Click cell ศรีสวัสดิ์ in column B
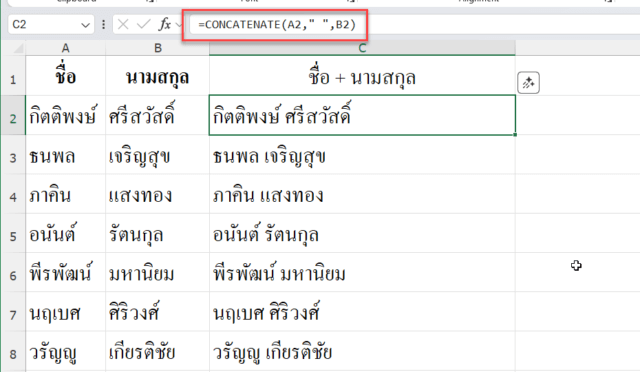Image resolution: width=640 pixels, height=372 pixels. click(x=158, y=116)
